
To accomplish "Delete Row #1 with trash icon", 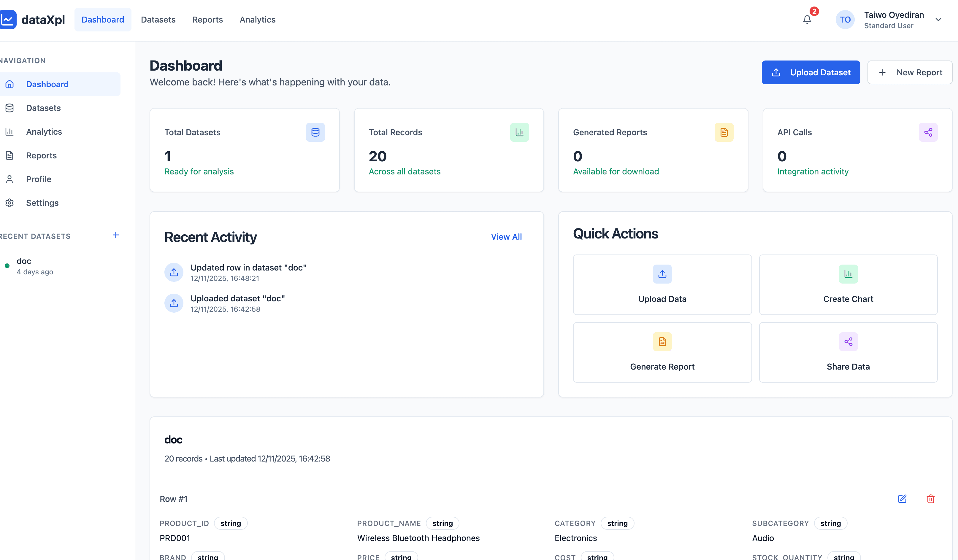I will click(x=930, y=499).
